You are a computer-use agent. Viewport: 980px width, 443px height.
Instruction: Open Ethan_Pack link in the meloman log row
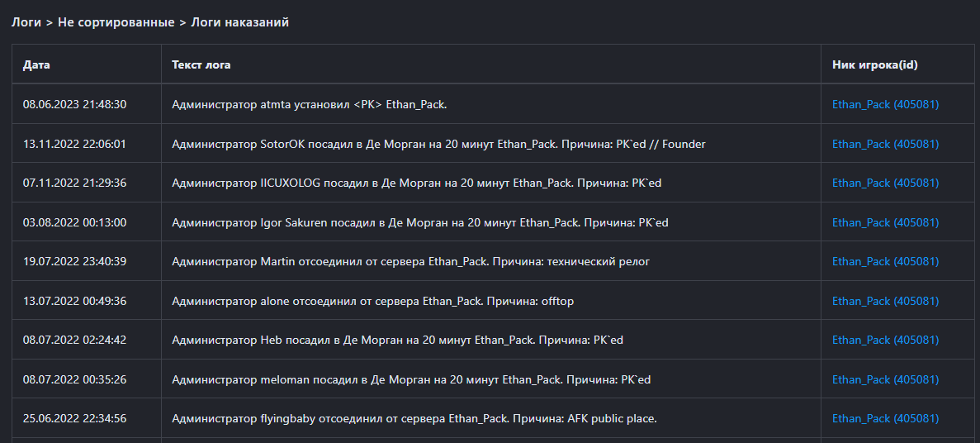click(885, 379)
